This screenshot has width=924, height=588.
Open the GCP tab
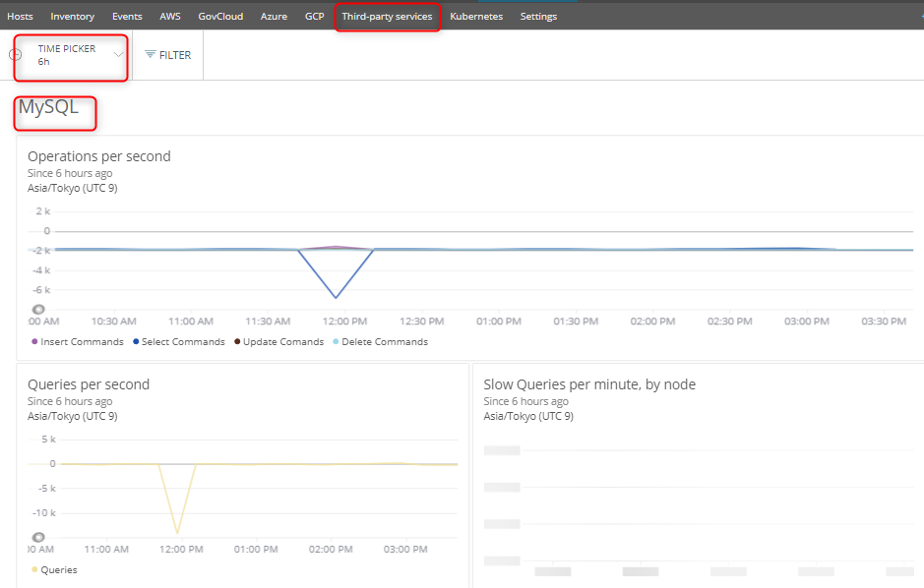[315, 17]
